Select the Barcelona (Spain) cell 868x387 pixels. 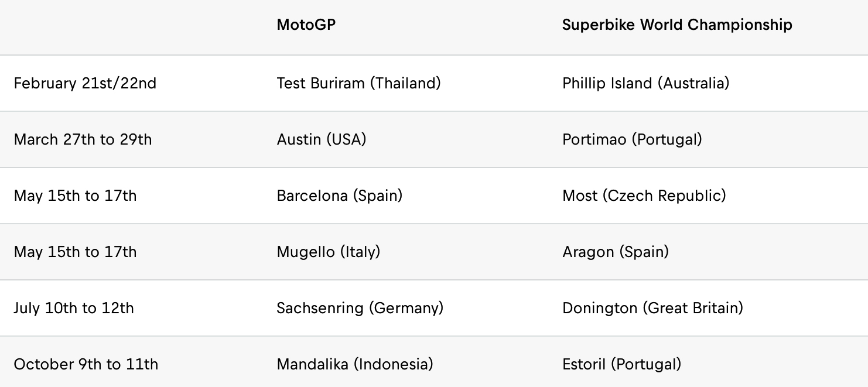pos(339,196)
